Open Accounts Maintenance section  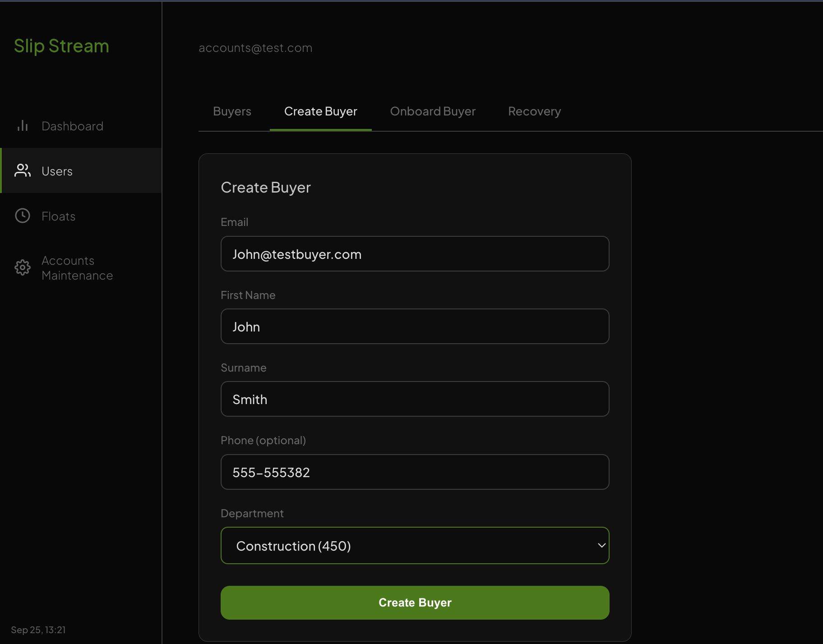click(81, 268)
